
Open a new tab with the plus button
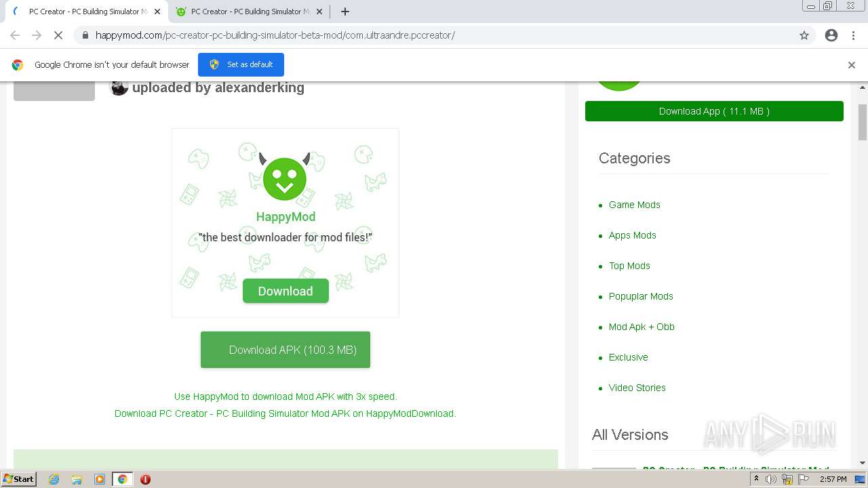click(x=345, y=12)
